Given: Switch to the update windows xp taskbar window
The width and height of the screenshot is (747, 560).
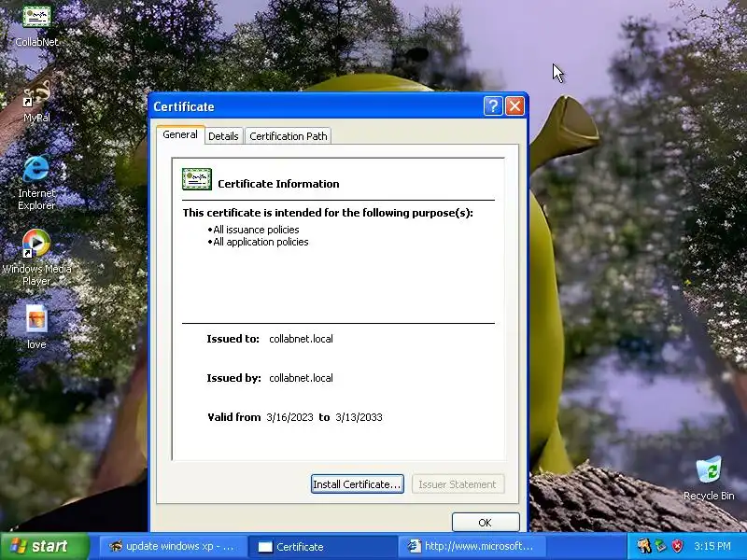Looking at the screenshot, I should [x=173, y=546].
